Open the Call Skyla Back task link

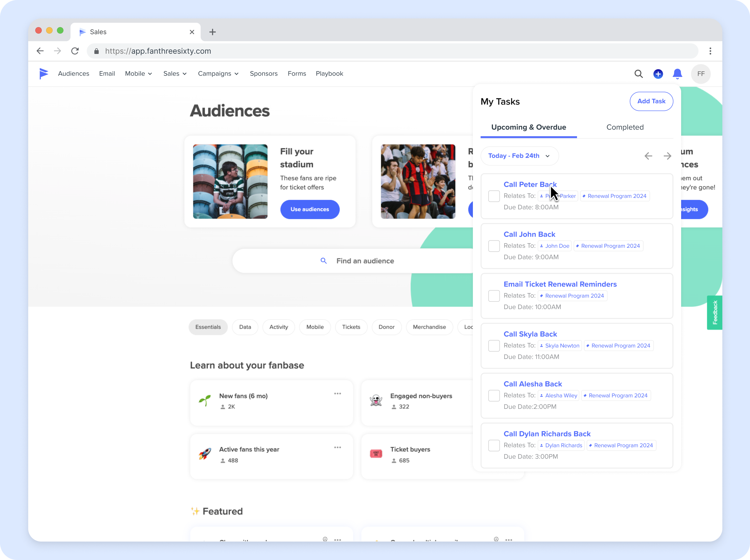click(530, 334)
